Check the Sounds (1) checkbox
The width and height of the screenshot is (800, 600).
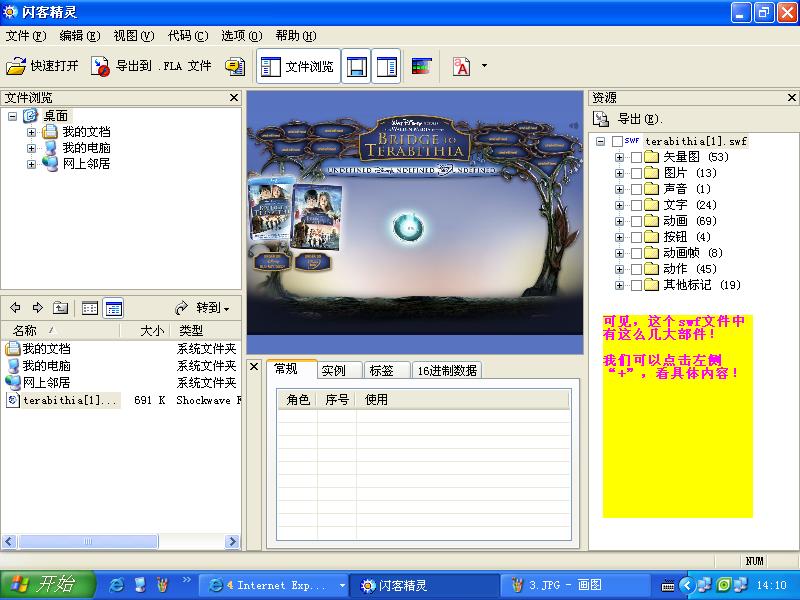click(636, 189)
